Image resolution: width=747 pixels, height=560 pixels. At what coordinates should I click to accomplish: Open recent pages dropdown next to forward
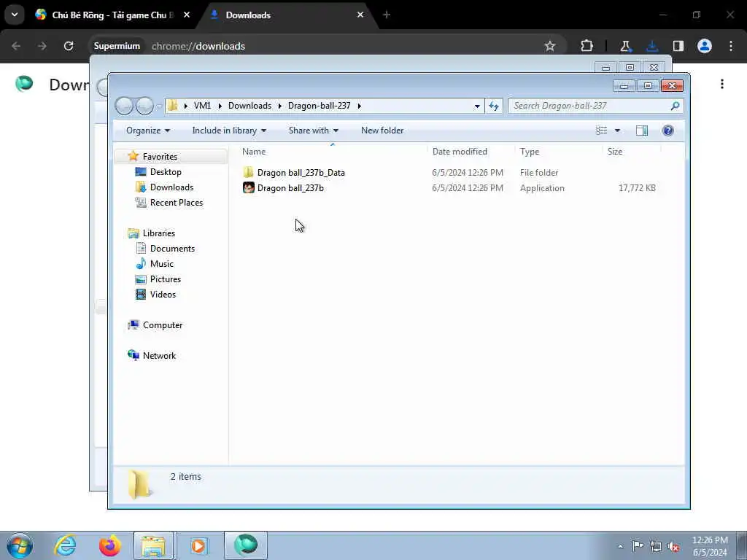pos(159,106)
